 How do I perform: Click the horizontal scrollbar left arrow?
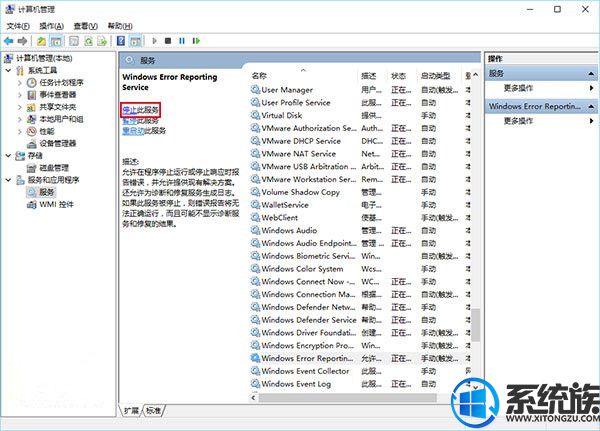click(254, 398)
